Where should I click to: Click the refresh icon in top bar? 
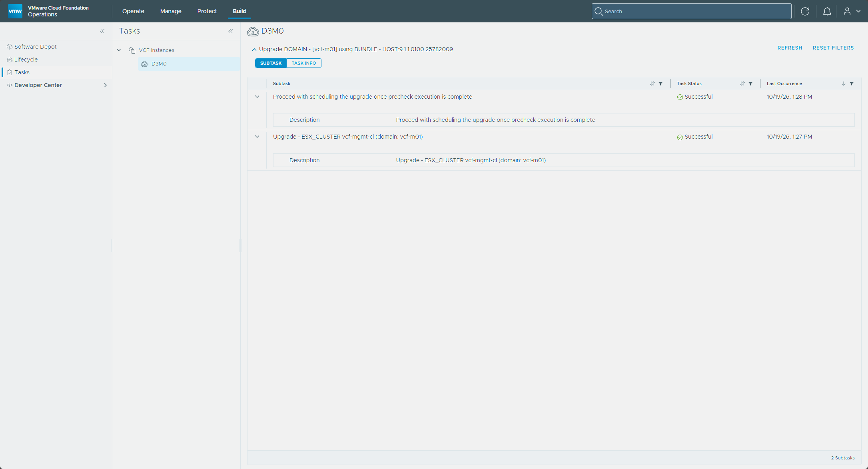tap(805, 11)
